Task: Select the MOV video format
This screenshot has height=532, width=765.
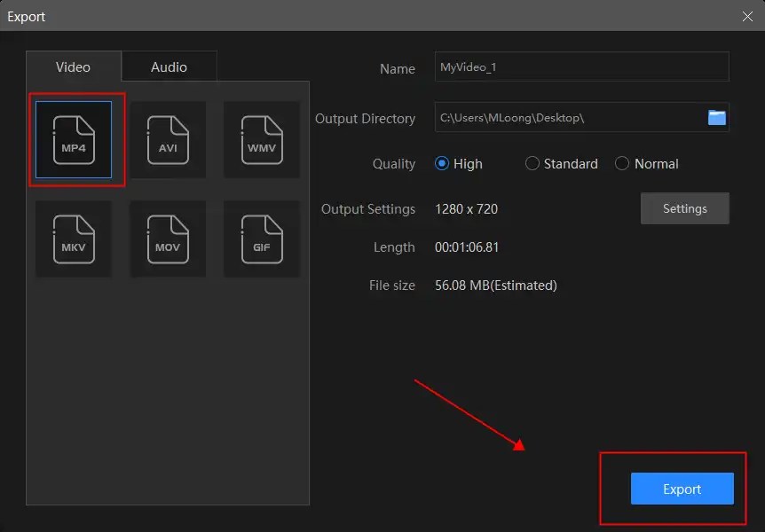Action: (168, 239)
